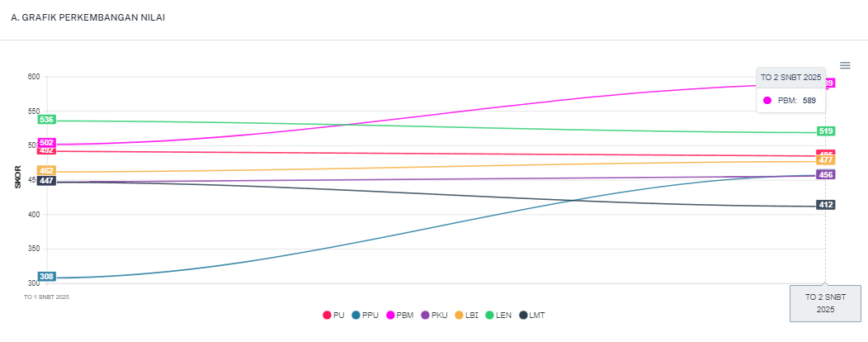This screenshot has width=868, height=342.
Task: Toggle the PU series in legend
Action: click(333, 316)
